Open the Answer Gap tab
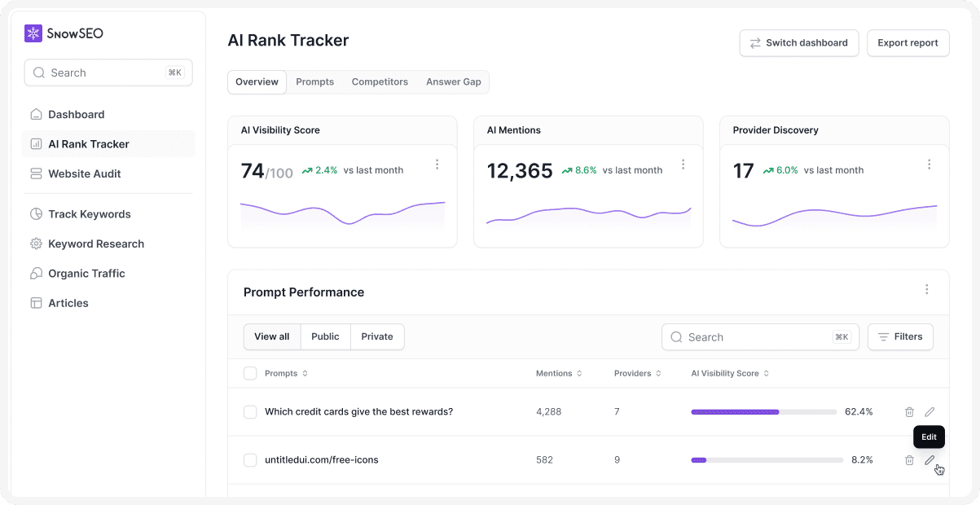The image size is (980, 505). click(x=453, y=81)
